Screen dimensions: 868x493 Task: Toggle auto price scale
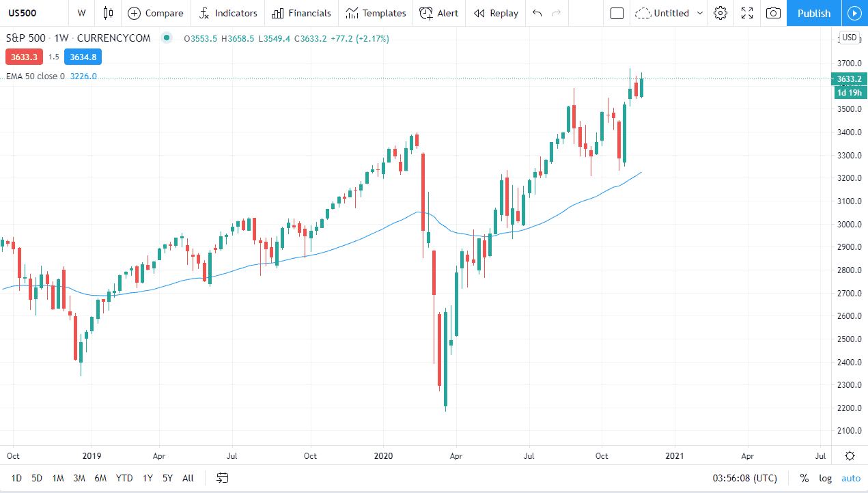pos(851,478)
